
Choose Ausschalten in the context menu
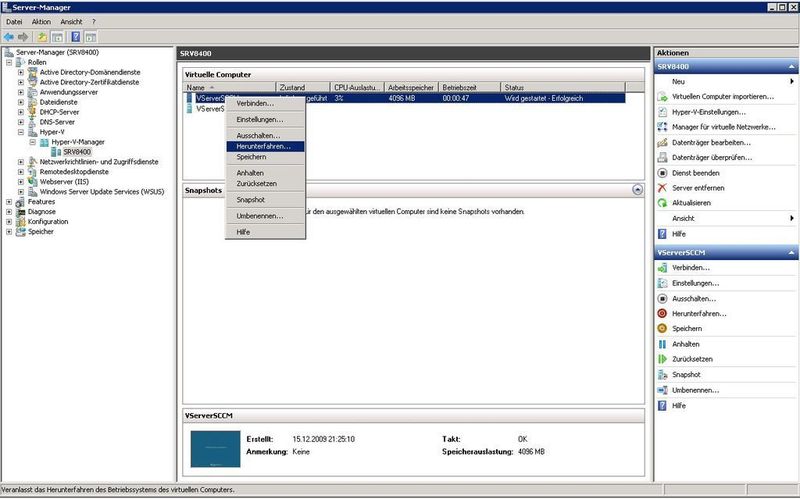265,136
